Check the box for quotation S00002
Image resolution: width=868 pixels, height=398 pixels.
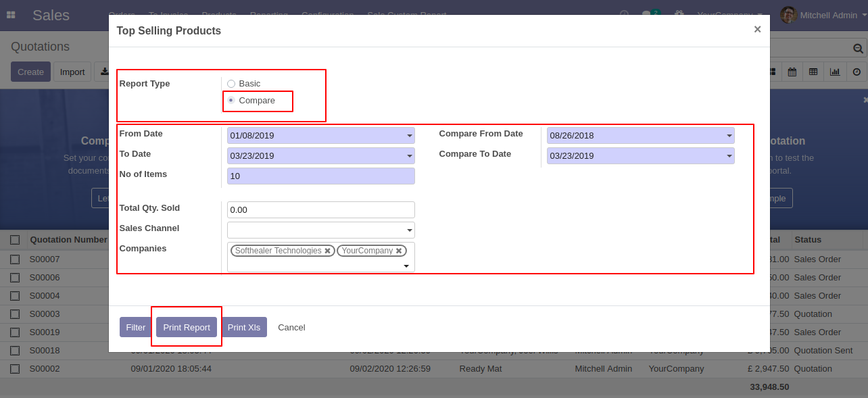tap(15, 369)
